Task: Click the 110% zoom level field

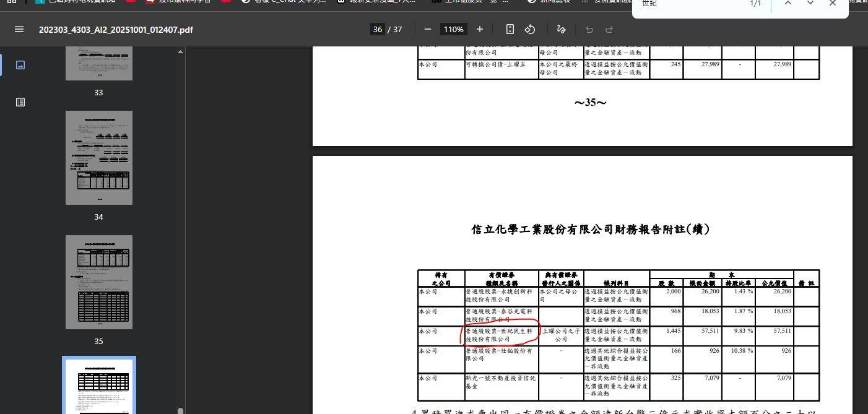Action: [x=453, y=29]
